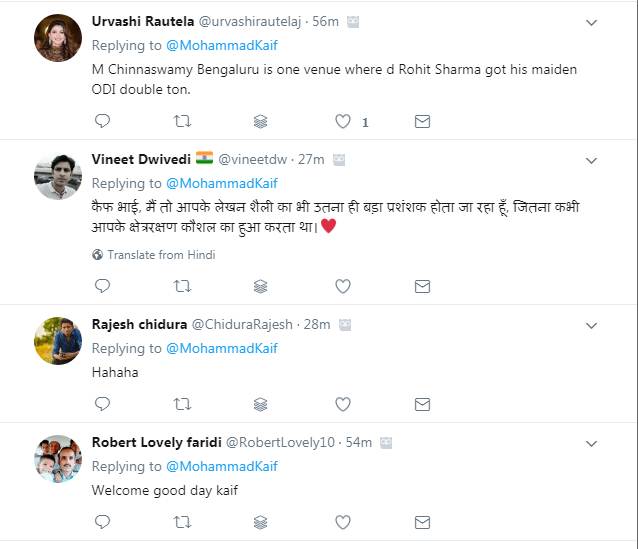Expand options chevron for Rajesh chidura's tweet
638x549 pixels.
591,325
